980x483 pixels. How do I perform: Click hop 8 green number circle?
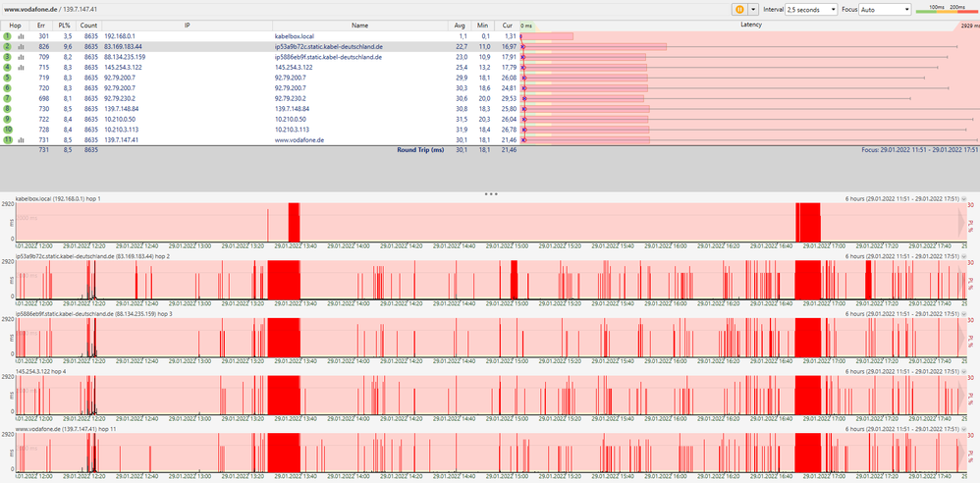point(8,109)
